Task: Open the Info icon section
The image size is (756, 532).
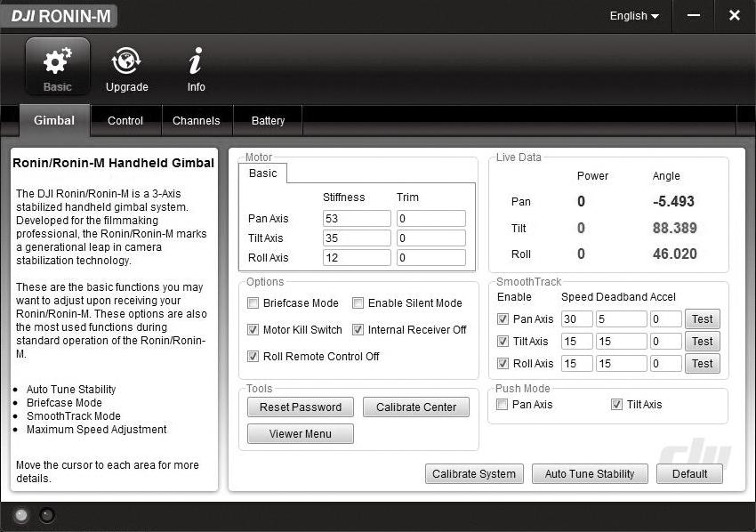Action: tap(196, 69)
